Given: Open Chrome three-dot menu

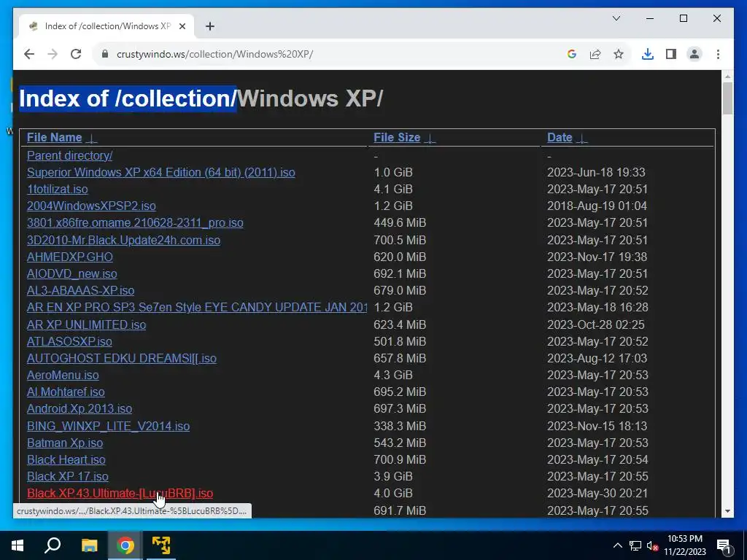Looking at the screenshot, I should 718,54.
